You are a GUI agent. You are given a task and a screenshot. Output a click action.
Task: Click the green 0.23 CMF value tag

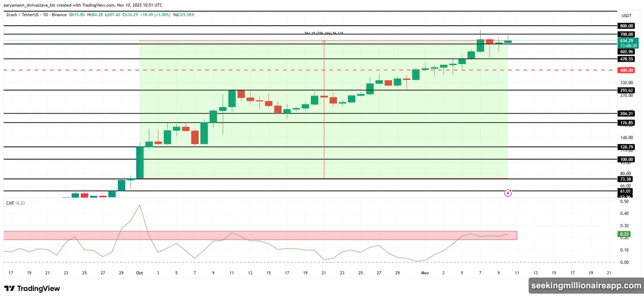[x=624, y=234]
